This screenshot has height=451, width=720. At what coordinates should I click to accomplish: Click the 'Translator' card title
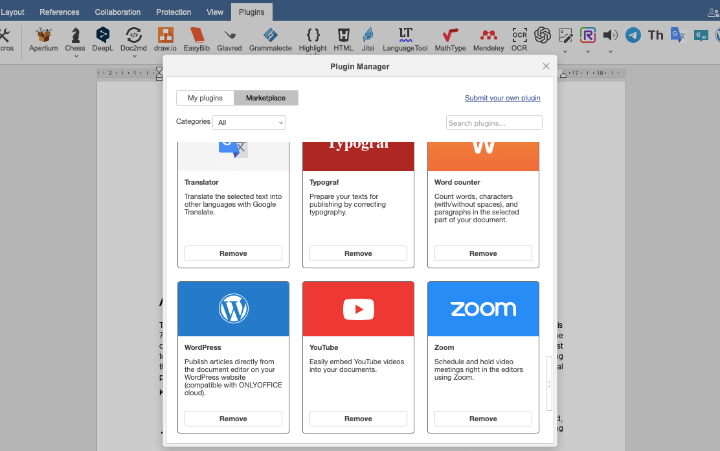(202, 182)
